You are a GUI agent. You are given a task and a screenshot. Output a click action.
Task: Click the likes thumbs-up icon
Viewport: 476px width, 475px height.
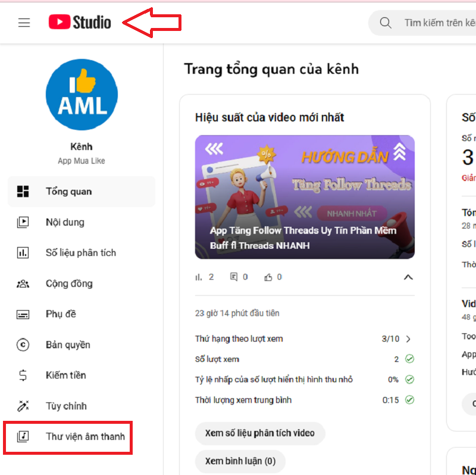point(268,277)
